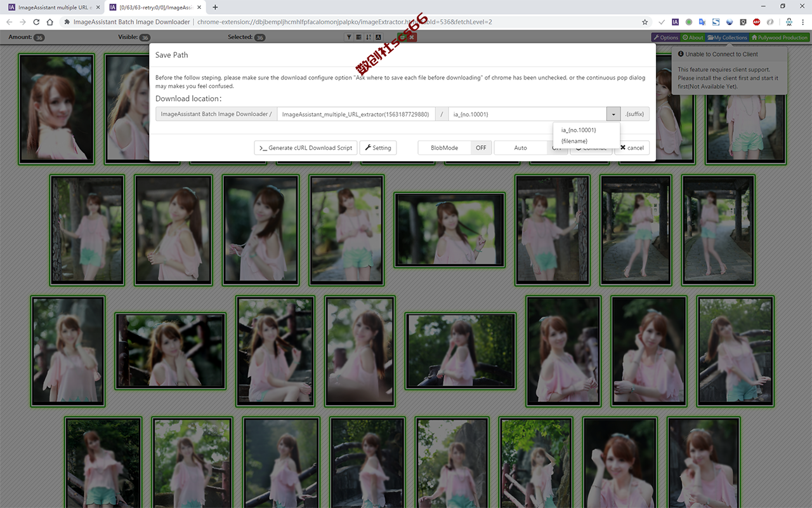Open My Collections
This screenshot has height=508, width=812.
pos(727,37)
